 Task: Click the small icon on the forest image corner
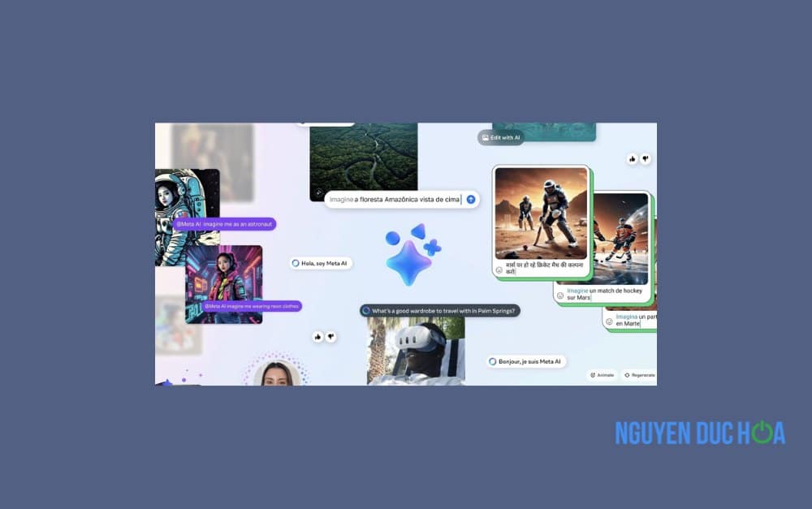pyautogui.click(x=319, y=192)
